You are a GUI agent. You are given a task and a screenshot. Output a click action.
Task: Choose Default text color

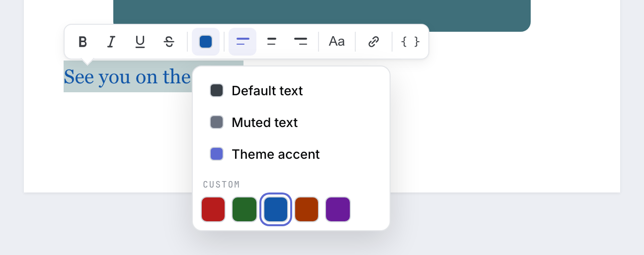click(x=291, y=91)
